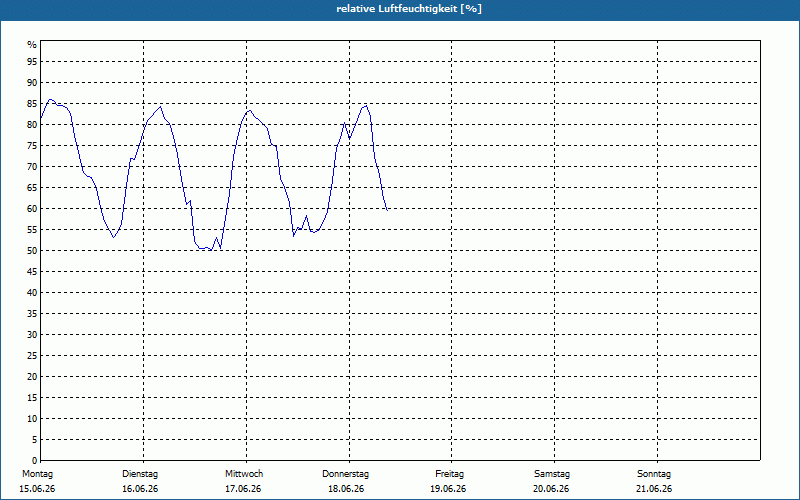Click the y-axis value '45'

click(x=32, y=271)
